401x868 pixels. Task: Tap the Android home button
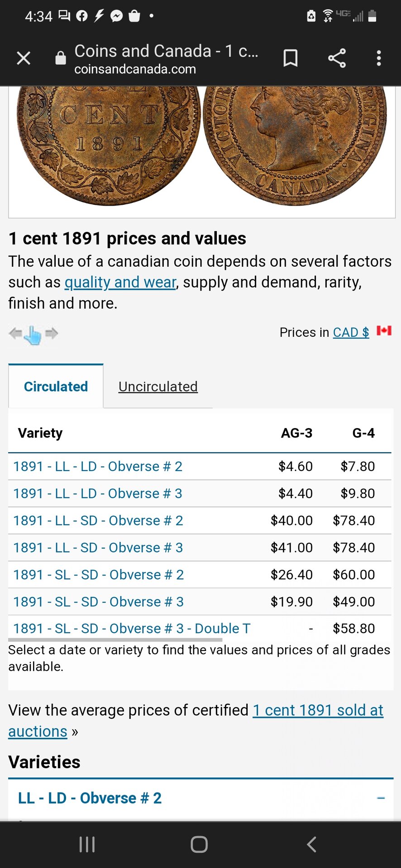(x=199, y=844)
